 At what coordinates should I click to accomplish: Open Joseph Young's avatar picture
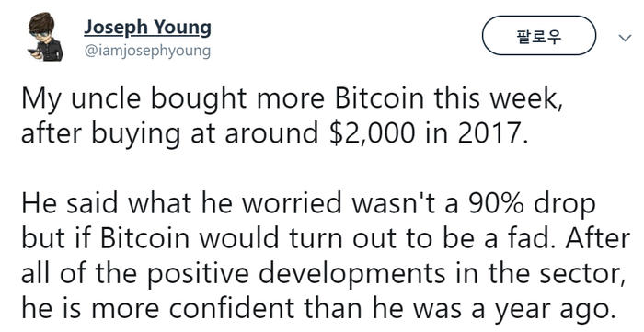tap(45, 37)
